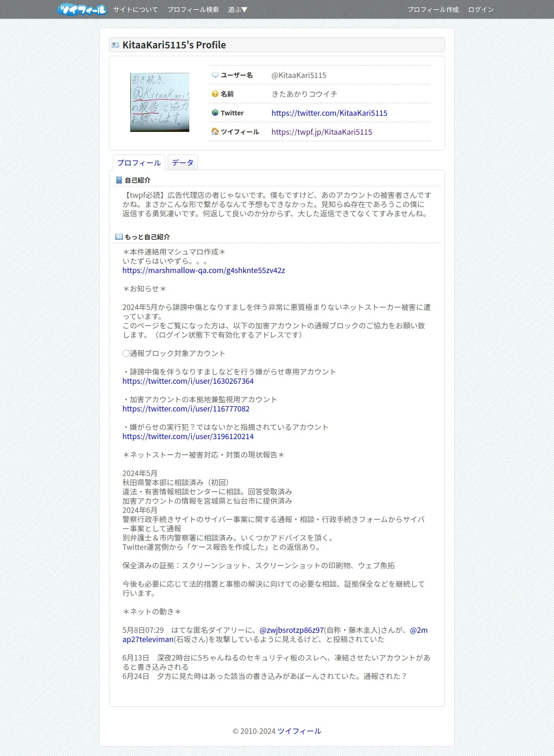This screenshot has height=756, width=554.
Task: Click the blue book icon beside 自己紹介
Action: click(119, 180)
